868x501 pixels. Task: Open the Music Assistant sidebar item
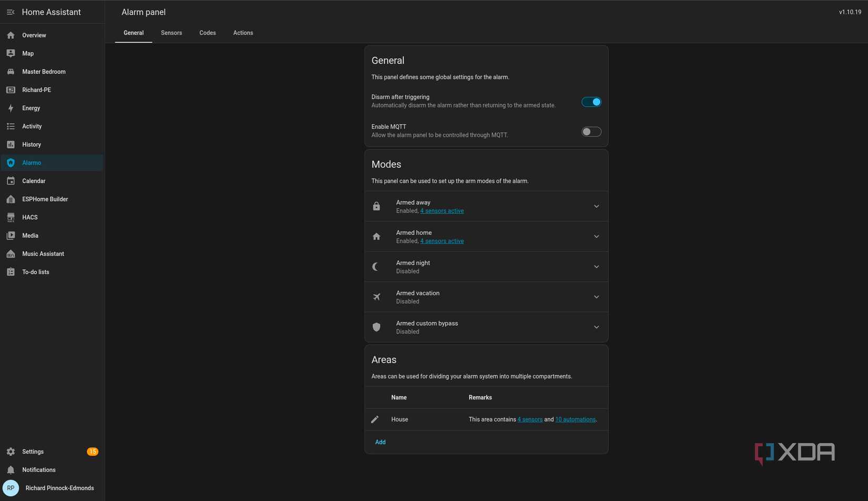[x=52, y=254]
